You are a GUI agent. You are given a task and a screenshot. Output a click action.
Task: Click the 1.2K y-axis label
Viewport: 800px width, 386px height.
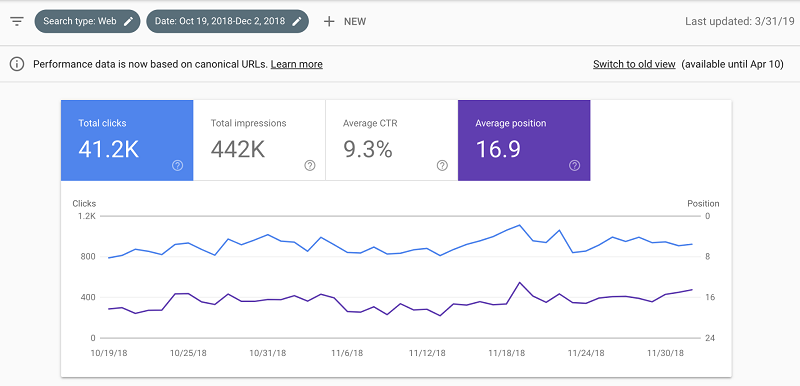88,216
